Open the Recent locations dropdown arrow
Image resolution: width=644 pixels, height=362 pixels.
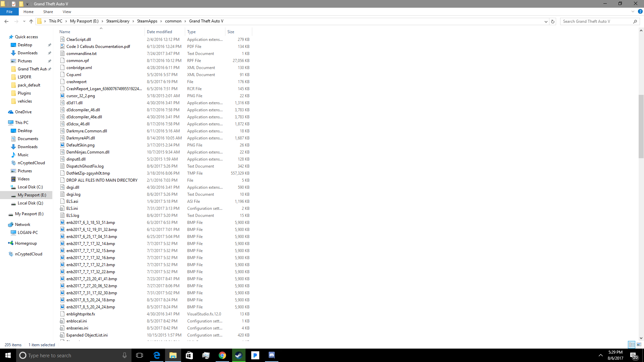[24, 21]
